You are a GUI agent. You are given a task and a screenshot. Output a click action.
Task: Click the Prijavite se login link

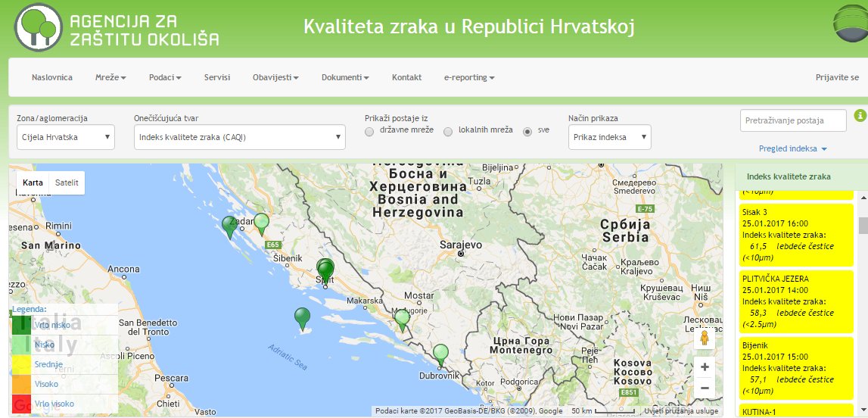pos(837,77)
